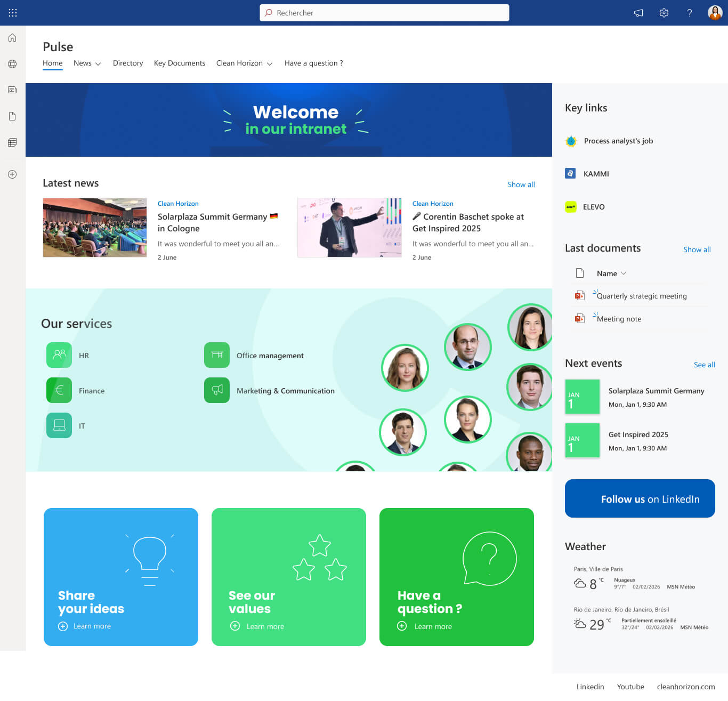Screen dimensions: 728x701
Task: Open the help question mark icon
Action: click(x=689, y=13)
